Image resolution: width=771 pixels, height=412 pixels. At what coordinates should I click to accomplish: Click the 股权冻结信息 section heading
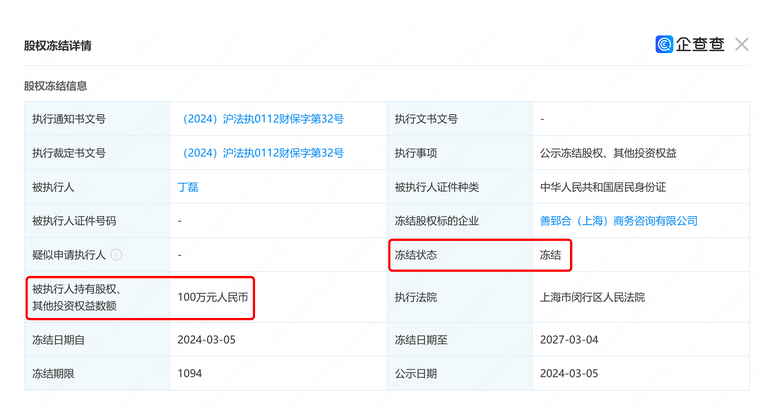55,86
